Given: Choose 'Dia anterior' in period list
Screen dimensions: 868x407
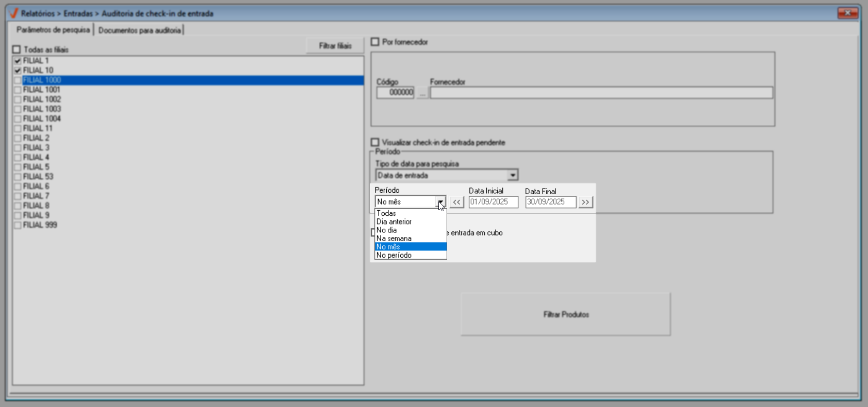Looking at the screenshot, I should 394,222.
